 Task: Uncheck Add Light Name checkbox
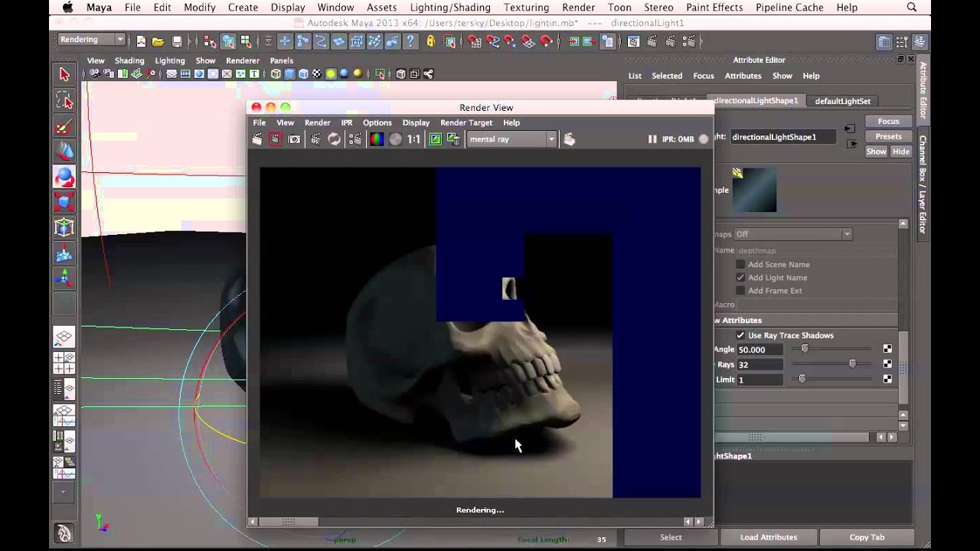pos(740,278)
